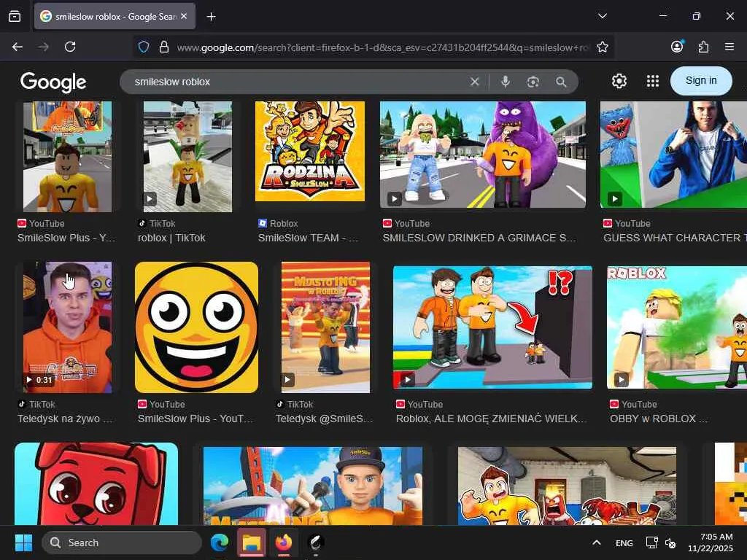Viewport: 747px width, 560px height.
Task: Open the Windows Start menu
Action: [x=23, y=542]
